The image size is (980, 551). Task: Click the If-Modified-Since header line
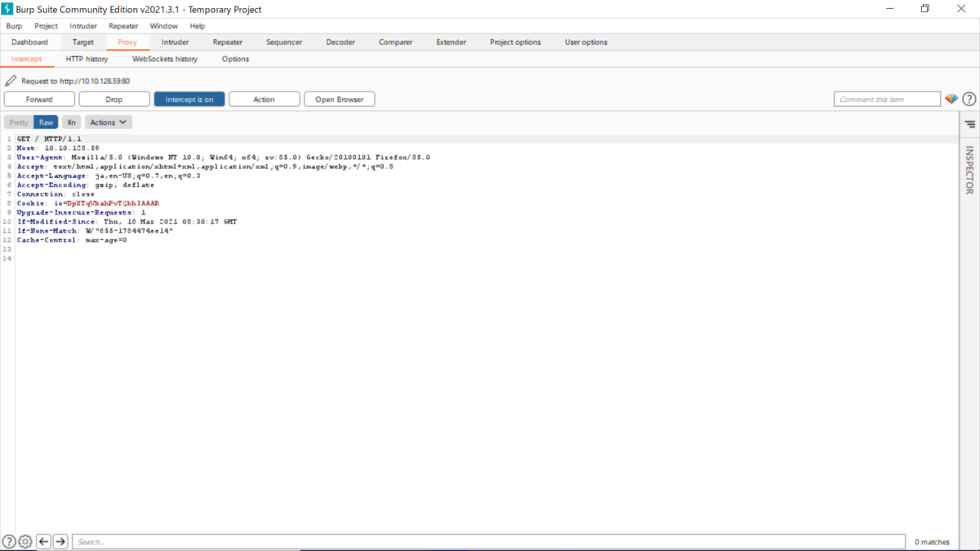click(127, 221)
